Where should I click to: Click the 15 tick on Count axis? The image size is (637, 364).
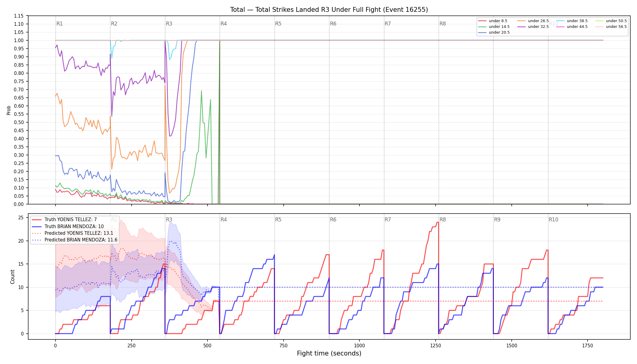(21, 264)
